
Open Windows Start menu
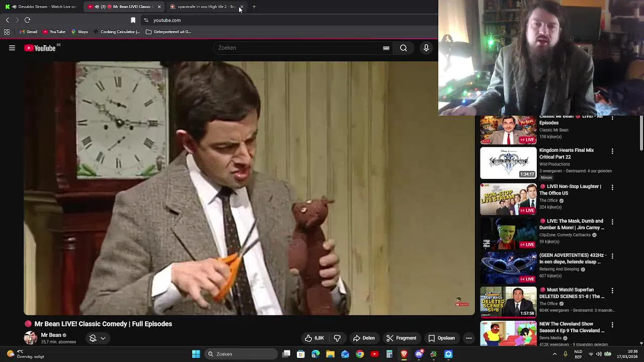point(196,354)
